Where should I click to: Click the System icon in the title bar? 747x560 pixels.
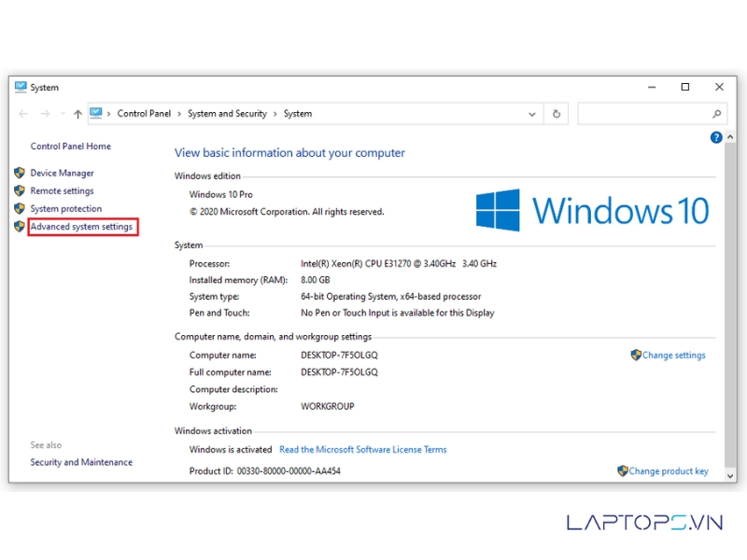click(x=21, y=87)
